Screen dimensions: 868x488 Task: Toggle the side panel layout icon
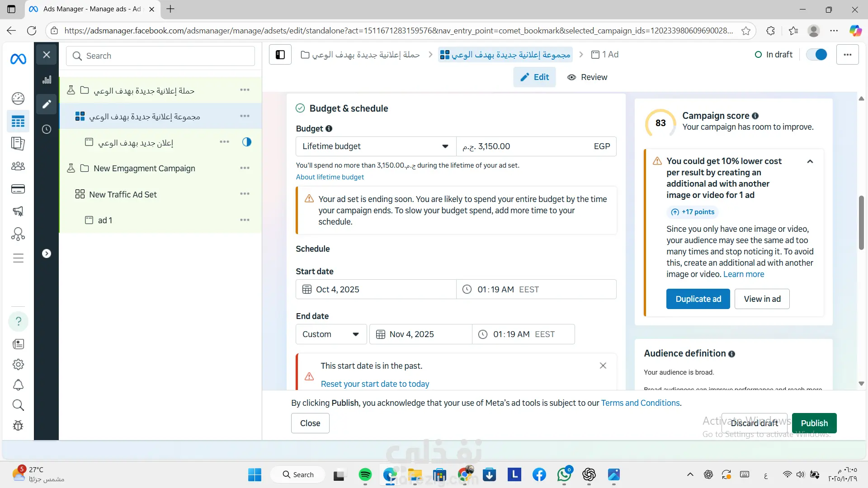280,55
